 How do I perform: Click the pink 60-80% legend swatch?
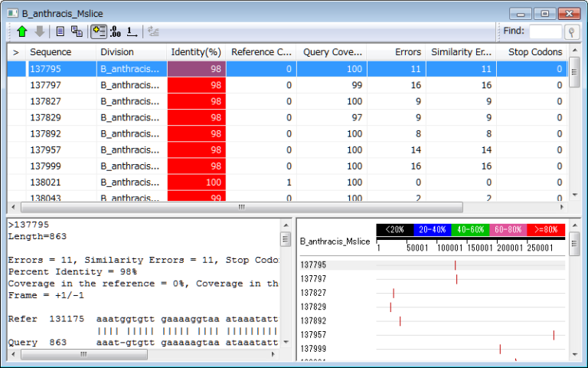pyautogui.click(x=508, y=230)
